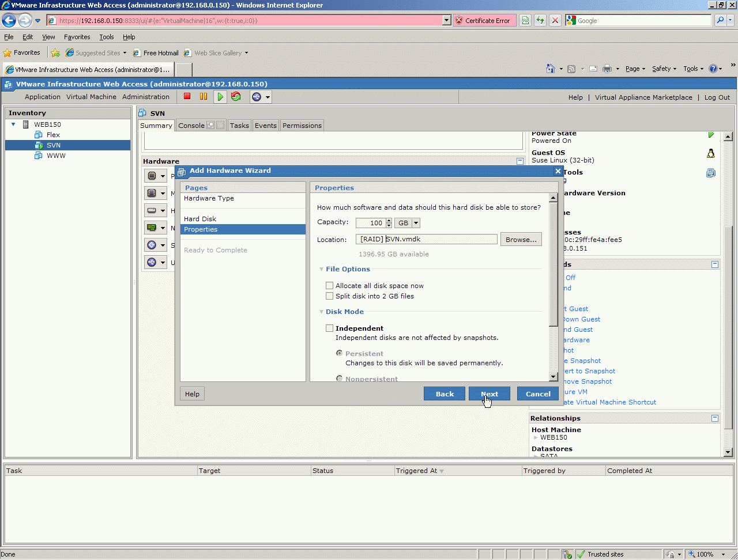Open the address bar history dropdown
This screenshot has width=738, height=560.
click(446, 21)
